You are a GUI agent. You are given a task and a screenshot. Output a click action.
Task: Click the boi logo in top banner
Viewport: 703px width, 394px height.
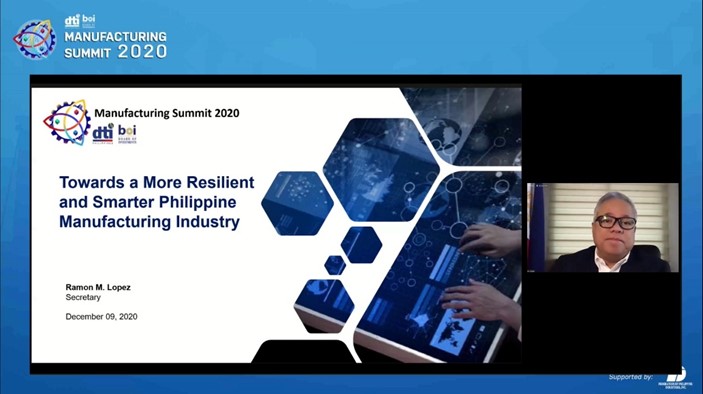pos(89,21)
